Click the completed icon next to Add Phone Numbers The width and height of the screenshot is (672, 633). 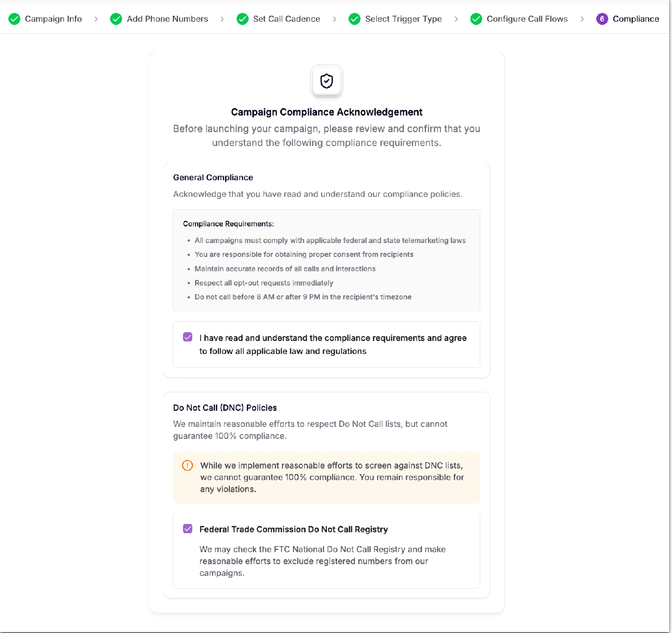(116, 19)
